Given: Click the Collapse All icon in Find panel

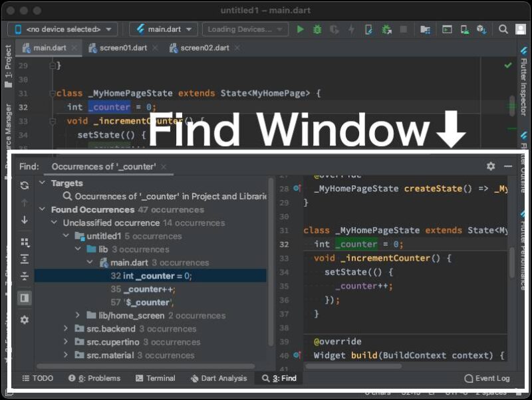Looking at the screenshot, I should pos(25,276).
